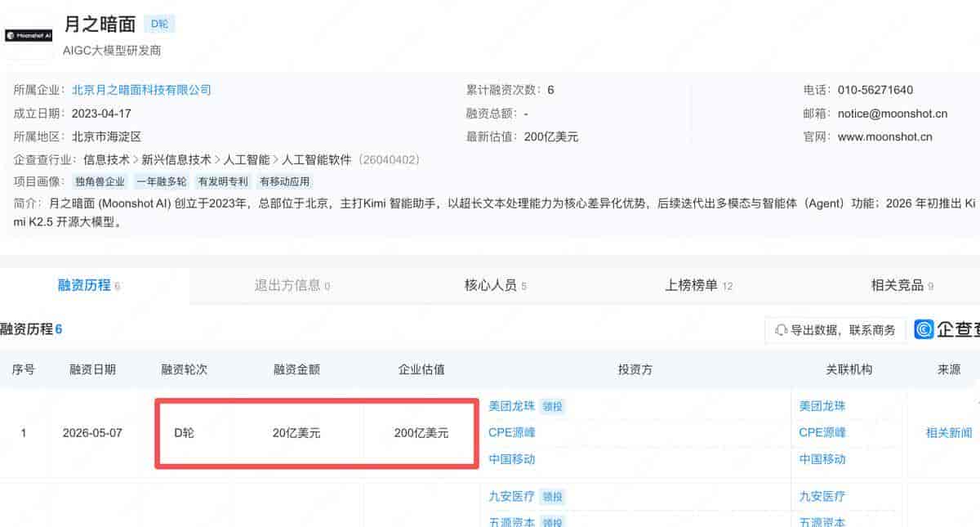Click the website www.moonshot.cn

(x=884, y=137)
